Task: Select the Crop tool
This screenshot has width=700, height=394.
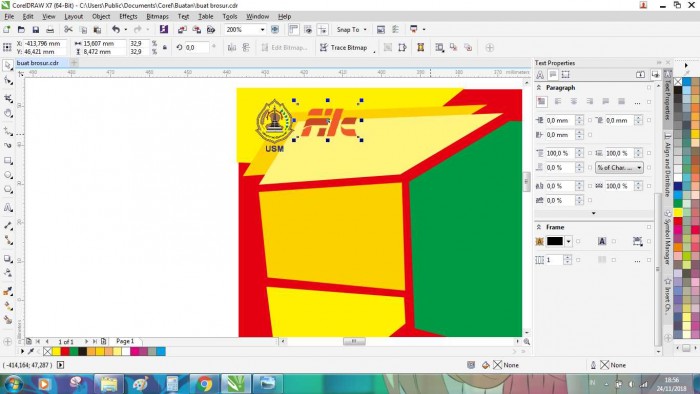Action: coord(8,98)
